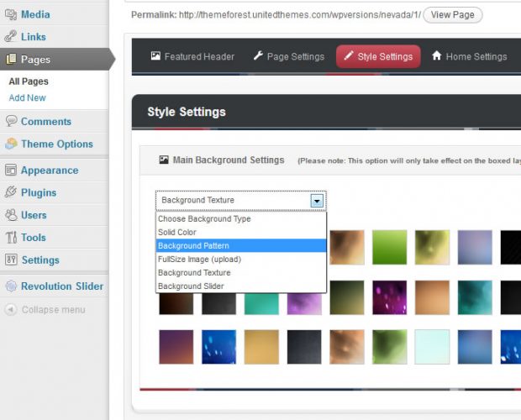Click the View Page button
This screenshot has height=420, width=521.
point(452,15)
